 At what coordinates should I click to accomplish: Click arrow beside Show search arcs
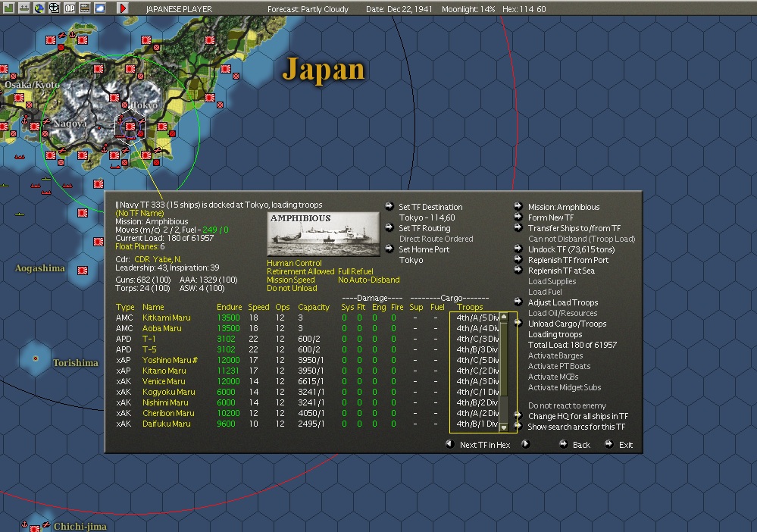pos(518,426)
